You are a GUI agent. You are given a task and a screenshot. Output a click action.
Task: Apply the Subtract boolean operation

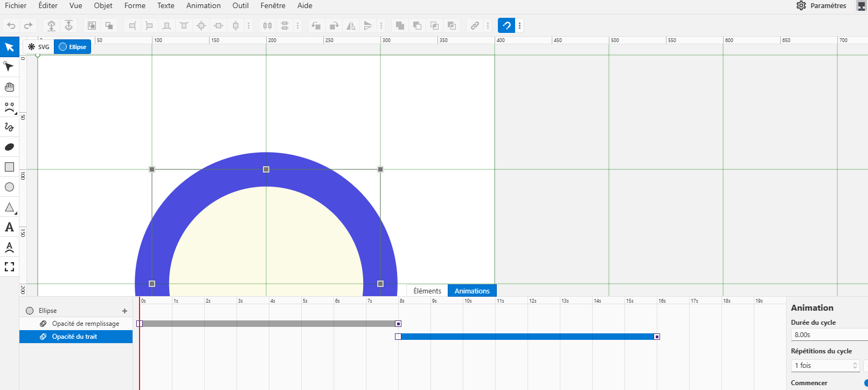click(x=417, y=25)
